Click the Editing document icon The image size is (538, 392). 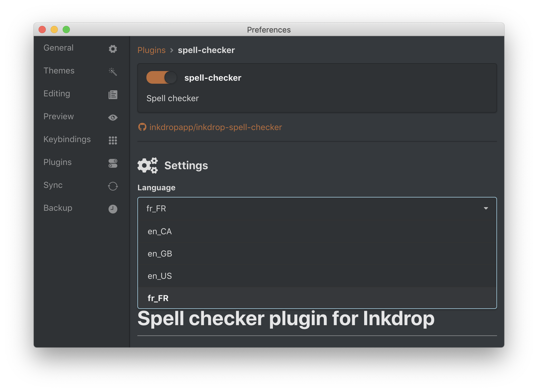113,95
